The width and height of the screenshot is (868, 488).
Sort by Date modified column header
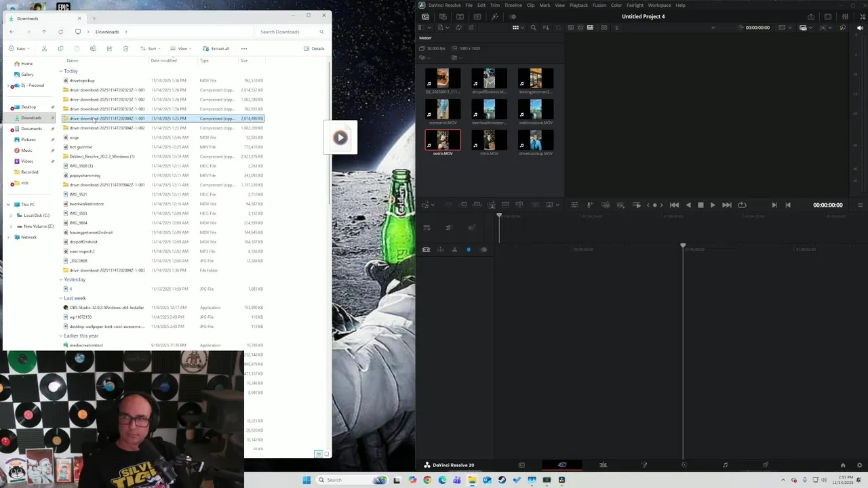click(x=164, y=61)
